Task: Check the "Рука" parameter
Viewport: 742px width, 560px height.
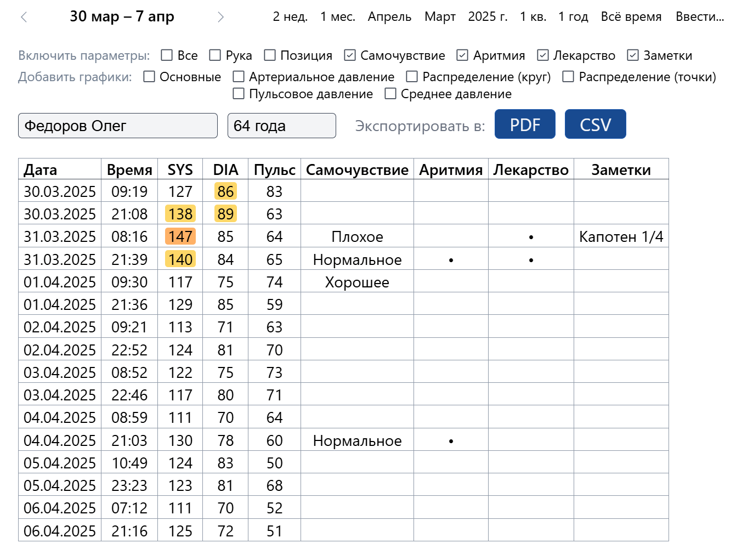Action: tap(215, 55)
